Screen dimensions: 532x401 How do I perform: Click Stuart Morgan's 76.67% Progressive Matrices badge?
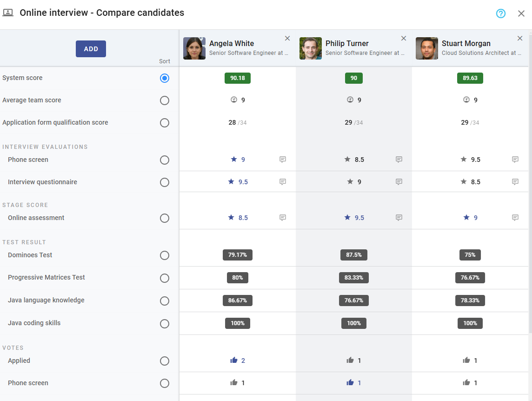pyautogui.click(x=470, y=277)
